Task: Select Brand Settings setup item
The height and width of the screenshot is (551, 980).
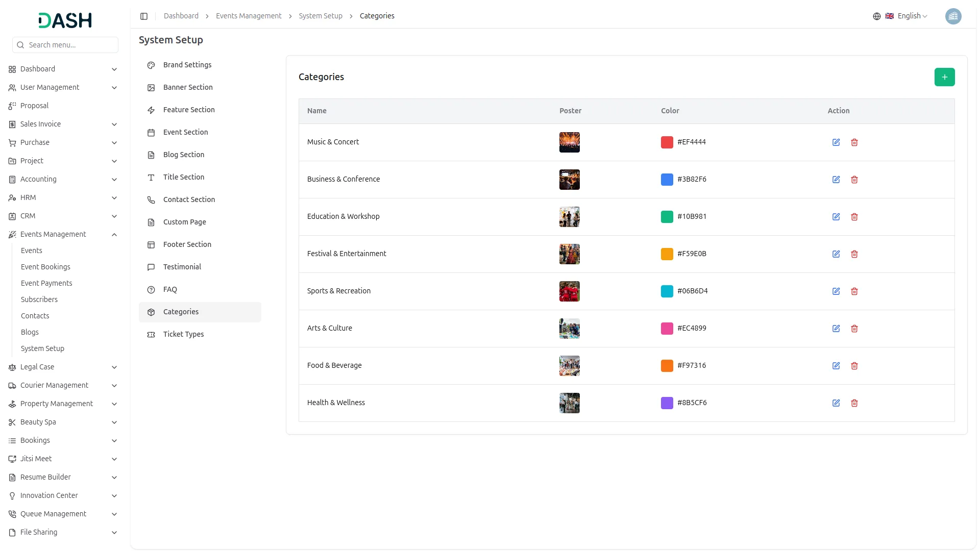Action: click(187, 65)
